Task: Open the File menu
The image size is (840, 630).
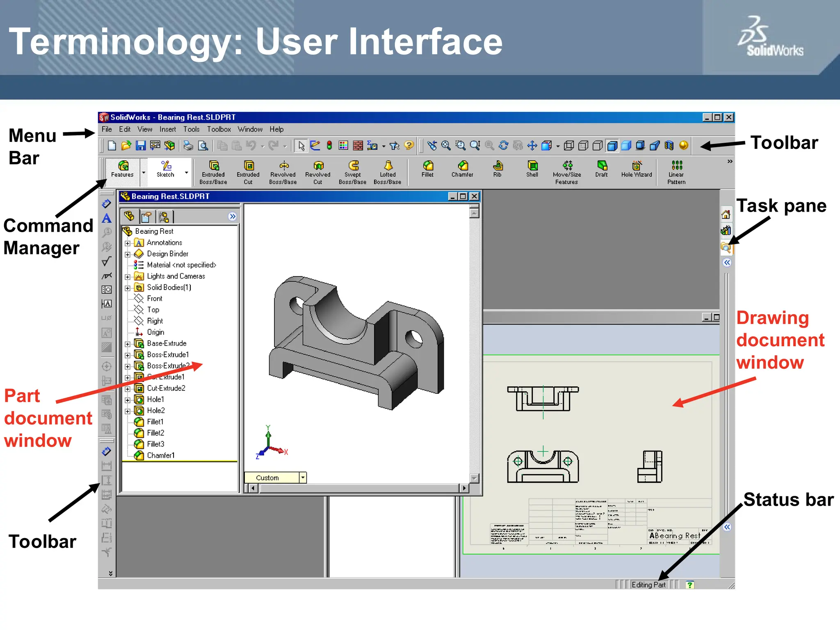Action: click(107, 129)
